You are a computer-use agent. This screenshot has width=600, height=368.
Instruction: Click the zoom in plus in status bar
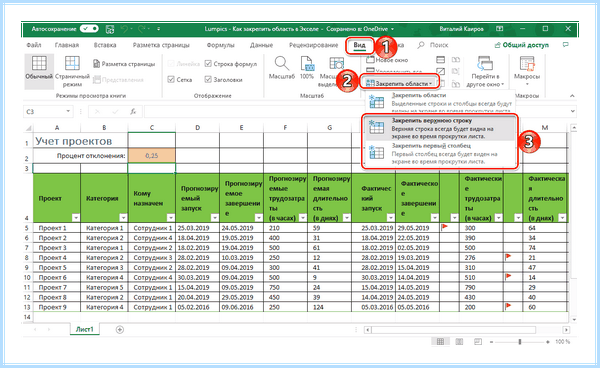tap(548, 342)
